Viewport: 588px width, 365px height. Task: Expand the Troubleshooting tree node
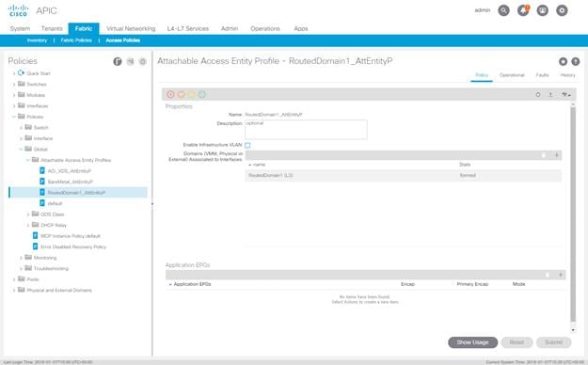pyautogui.click(x=21, y=269)
